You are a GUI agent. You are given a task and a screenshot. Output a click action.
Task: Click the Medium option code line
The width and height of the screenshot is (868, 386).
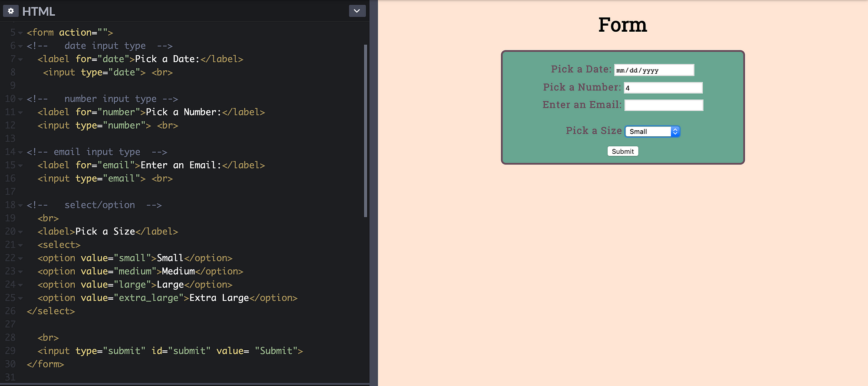[141, 271]
